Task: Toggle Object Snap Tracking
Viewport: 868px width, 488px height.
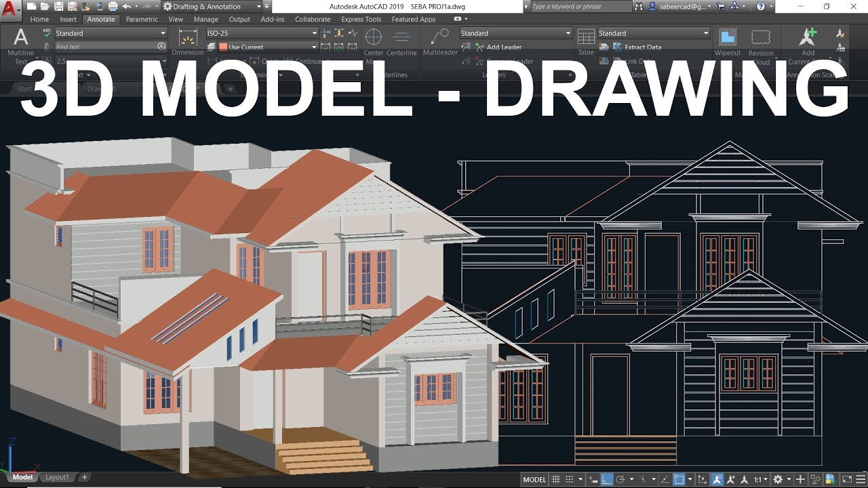Action: click(665, 479)
